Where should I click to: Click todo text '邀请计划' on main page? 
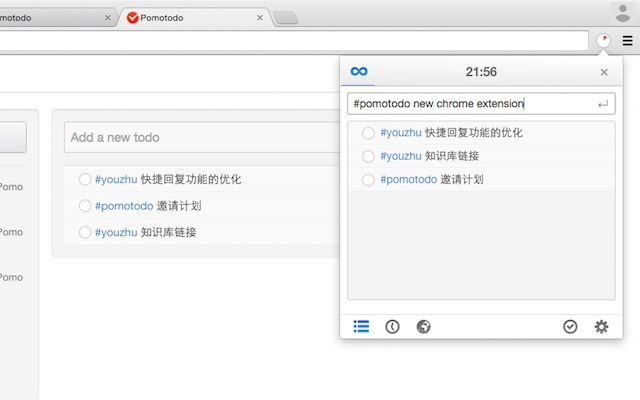coord(179,206)
